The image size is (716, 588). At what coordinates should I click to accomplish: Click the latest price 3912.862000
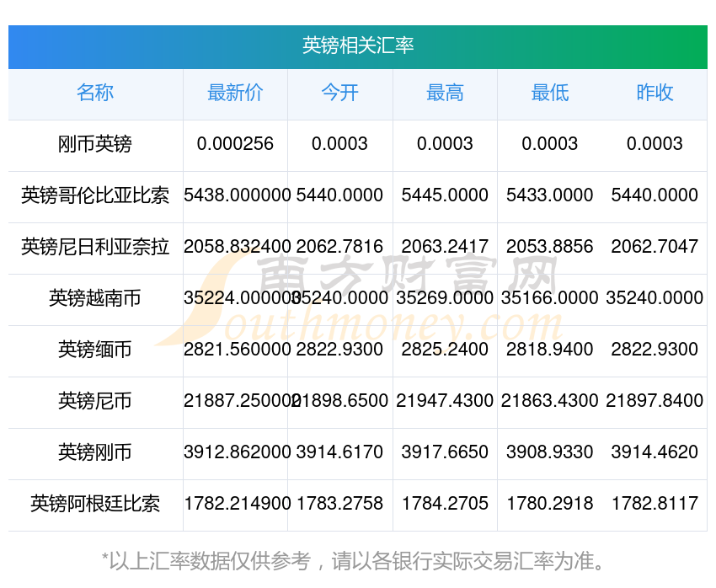(238, 452)
